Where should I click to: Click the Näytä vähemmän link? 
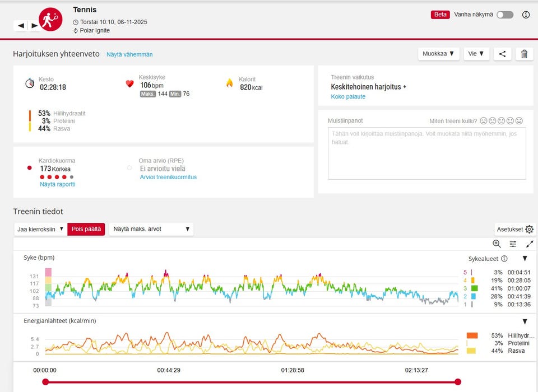pyautogui.click(x=129, y=54)
